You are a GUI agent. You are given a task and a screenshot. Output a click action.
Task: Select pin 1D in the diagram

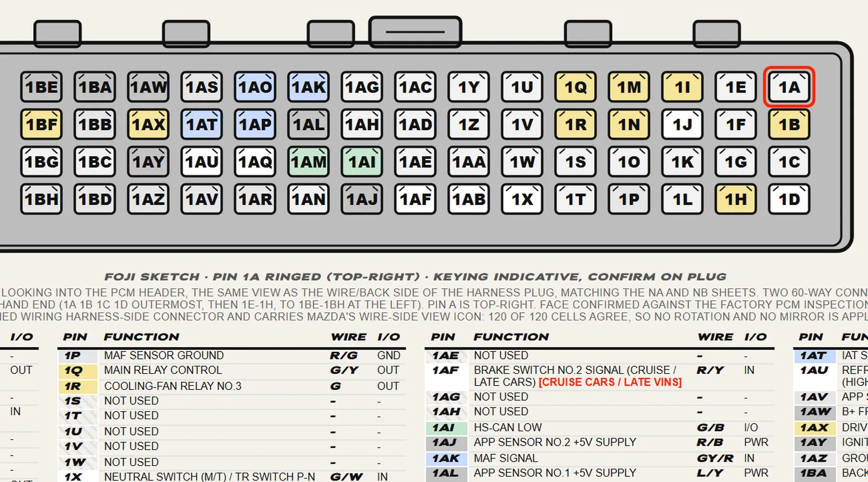coord(789,199)
